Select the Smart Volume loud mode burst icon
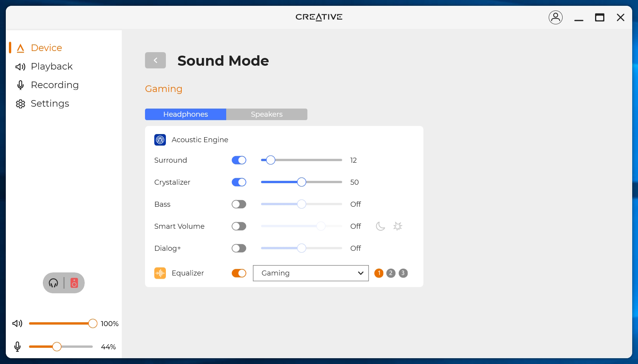The width and height of the screenshot is (638, 364). [397, 226]
